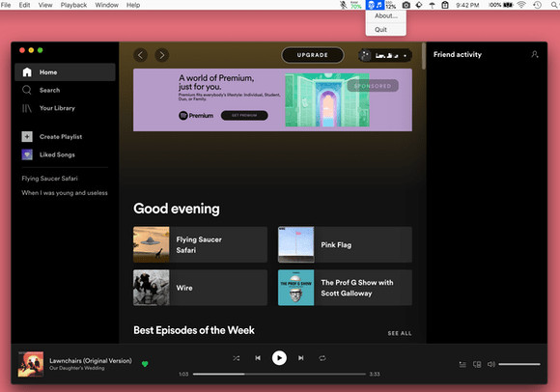
Task: Click the muted microphone menu bar icon
Action: [343, 5]
